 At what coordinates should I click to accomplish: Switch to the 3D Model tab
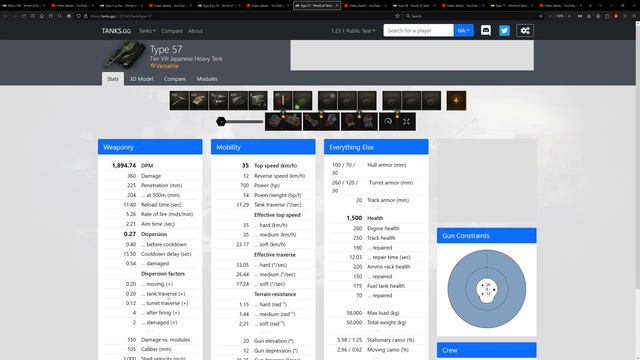pos(141,79)
